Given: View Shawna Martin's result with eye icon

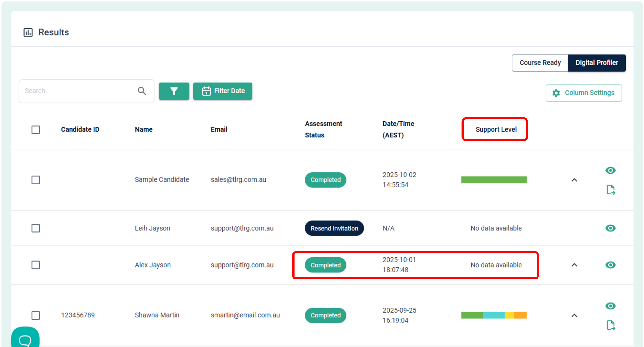Looking at the screenshot, I should (x=610, y=306).
